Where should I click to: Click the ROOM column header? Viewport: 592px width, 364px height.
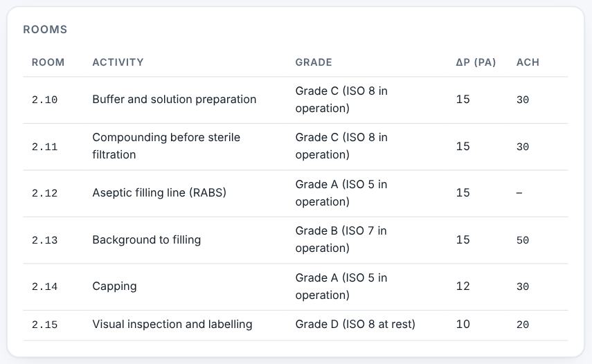click(48, 62)
